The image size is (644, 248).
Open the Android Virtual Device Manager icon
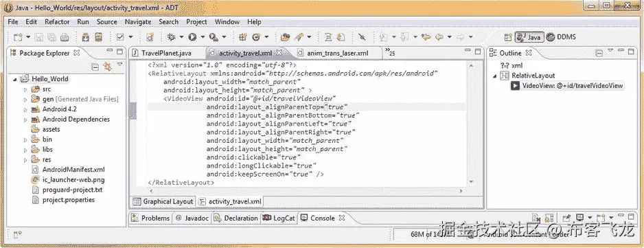pyautogui.click(x=98, y=37)
